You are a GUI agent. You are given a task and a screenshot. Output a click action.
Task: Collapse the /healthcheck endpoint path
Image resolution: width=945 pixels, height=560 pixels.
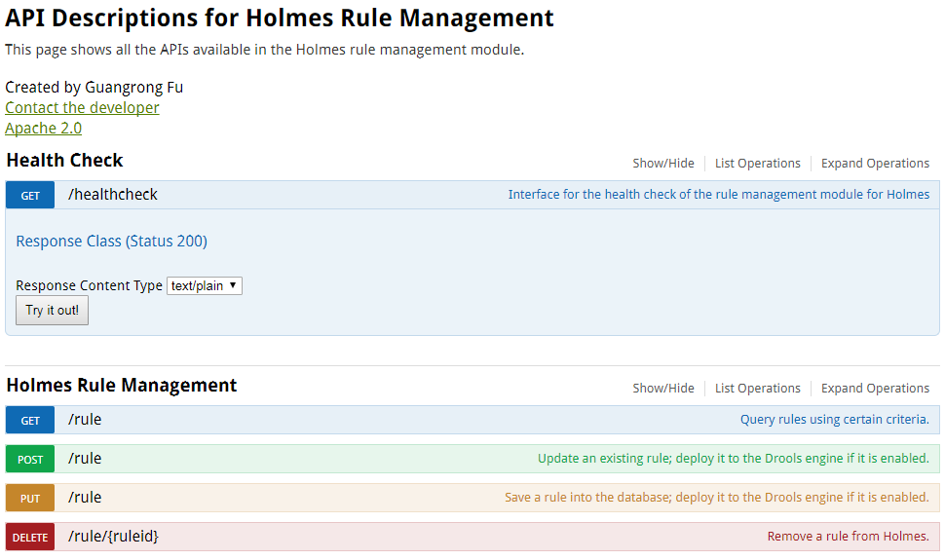113,195
